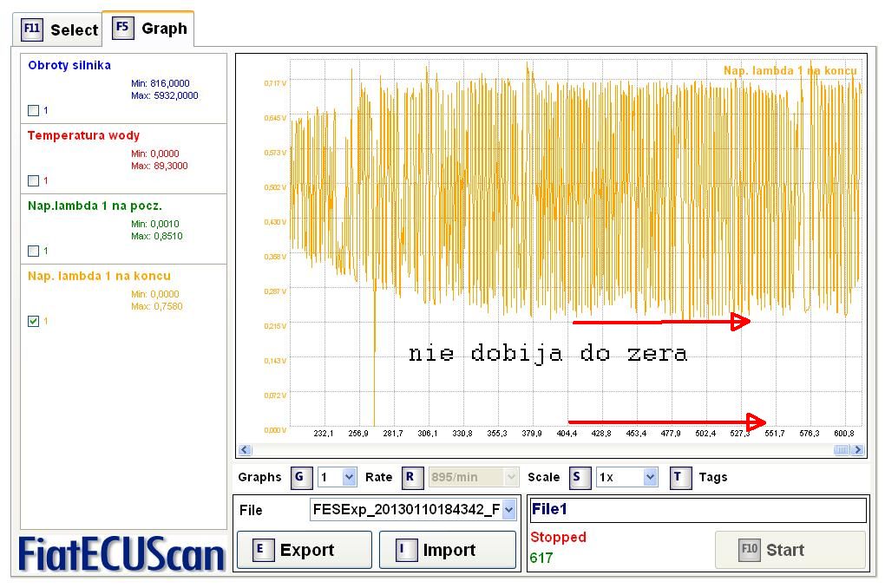Click the Import button
885x588 pixels.
447,550
